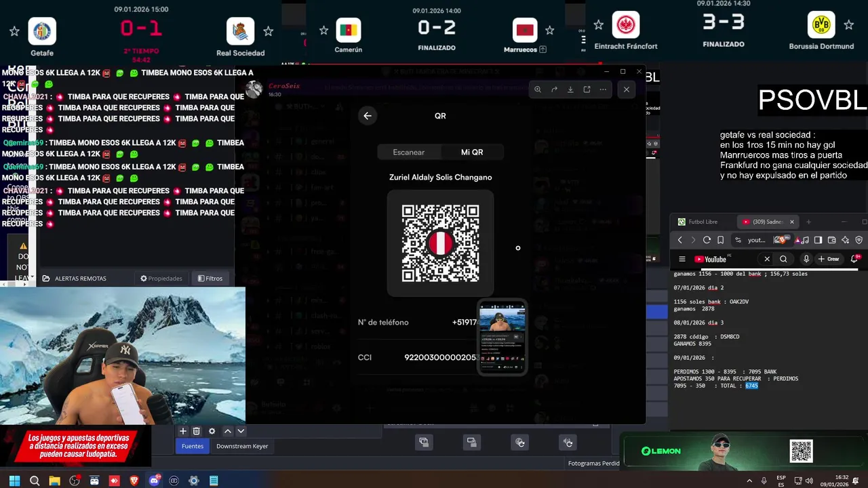This screenshot has width=868, height=488.
Task: Click the CeraSeis username
Action: tap(284, 86)
